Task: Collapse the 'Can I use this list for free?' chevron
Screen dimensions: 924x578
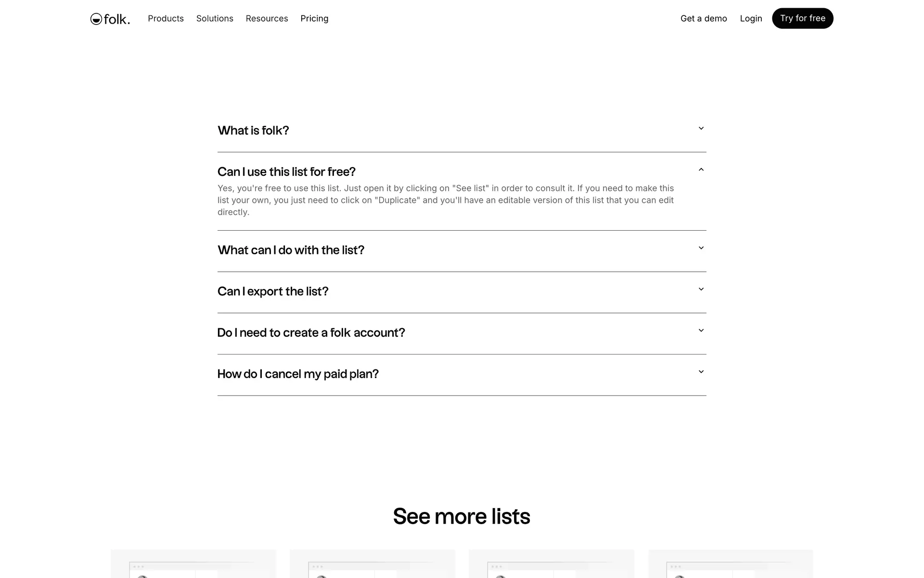Action: pyautogui.click(x=701, y=170)
